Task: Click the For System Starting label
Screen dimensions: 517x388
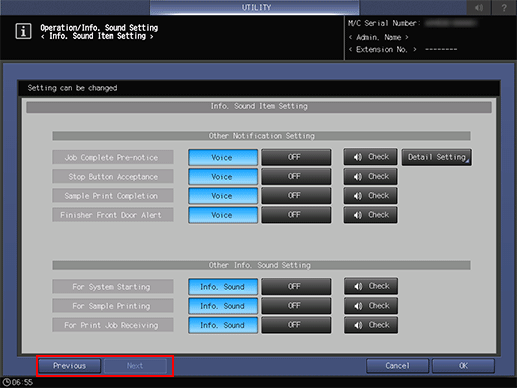Action: tap(113, 287)
